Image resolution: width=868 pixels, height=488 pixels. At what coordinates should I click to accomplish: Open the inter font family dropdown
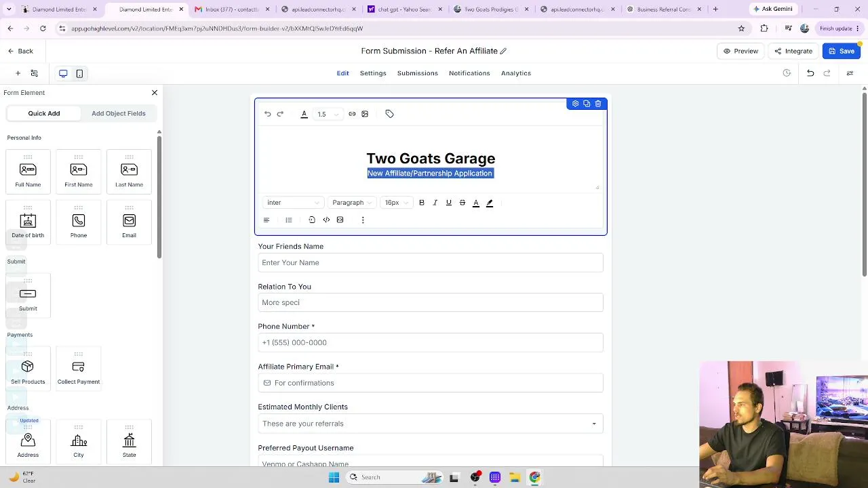pyautogui.click(x=293, y=203)
